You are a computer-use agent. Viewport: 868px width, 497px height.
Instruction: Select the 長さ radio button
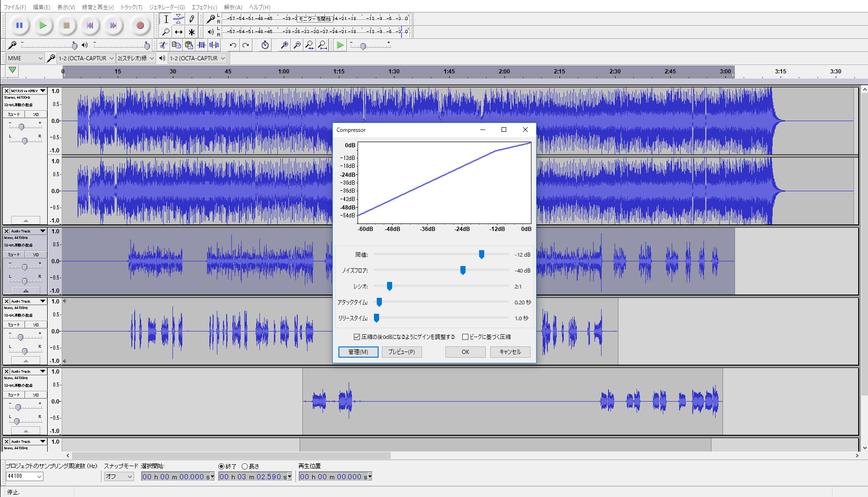click(244, 466)
